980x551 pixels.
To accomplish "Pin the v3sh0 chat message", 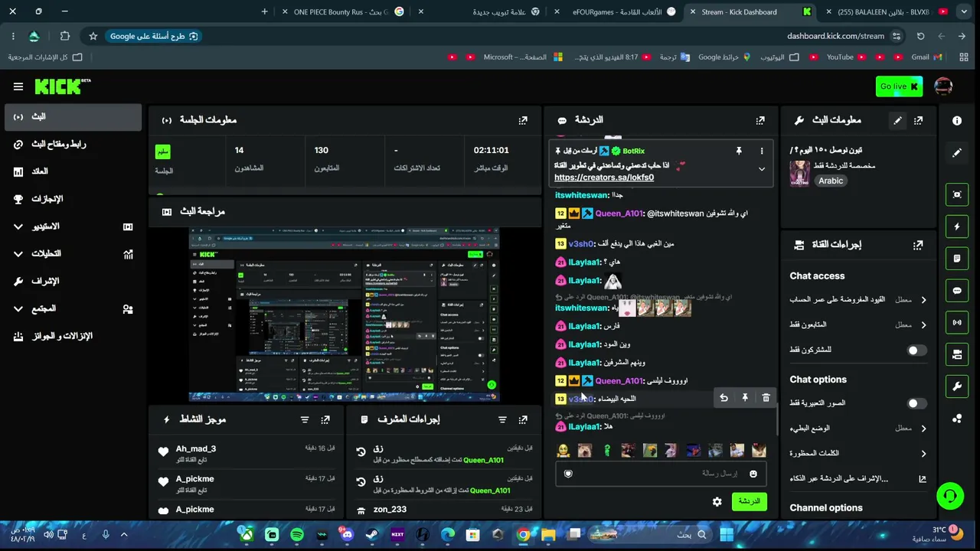I will pyautogui.click(x=745, y=398).
